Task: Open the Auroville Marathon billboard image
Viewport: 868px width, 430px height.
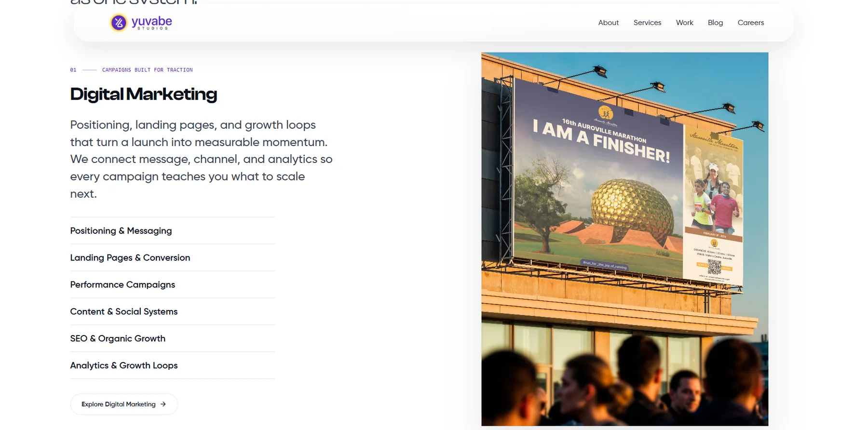Action: point(624,239)
